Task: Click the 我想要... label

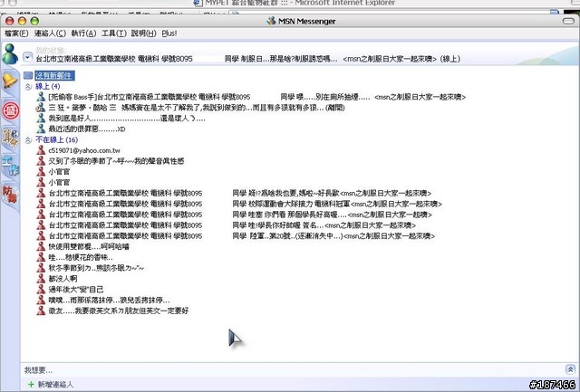Action: click(38, 370)
